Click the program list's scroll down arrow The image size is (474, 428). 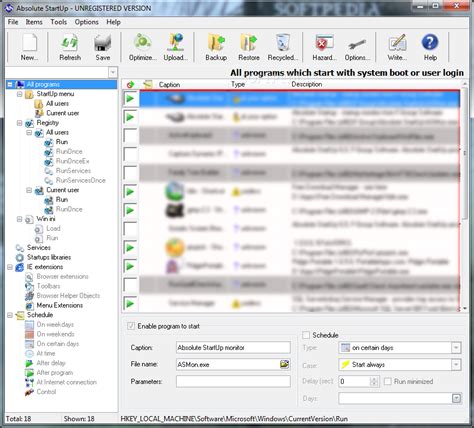(x=465, y=309)
